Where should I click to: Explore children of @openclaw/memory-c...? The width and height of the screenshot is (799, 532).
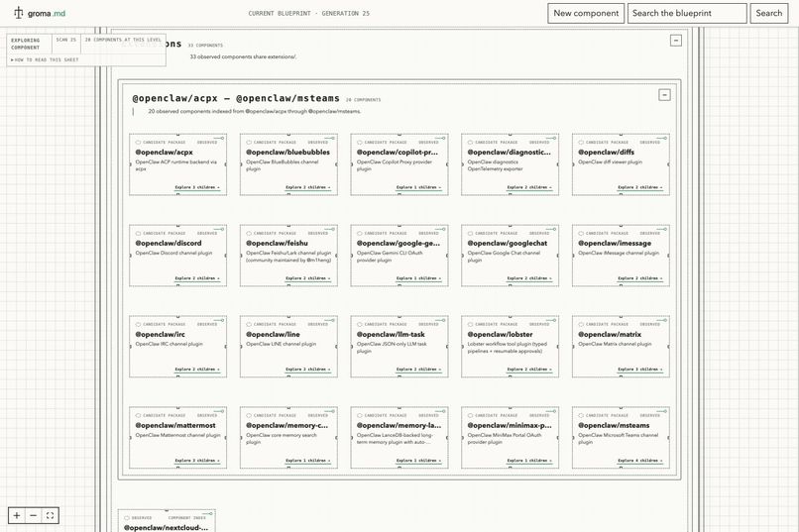(307, 461)
